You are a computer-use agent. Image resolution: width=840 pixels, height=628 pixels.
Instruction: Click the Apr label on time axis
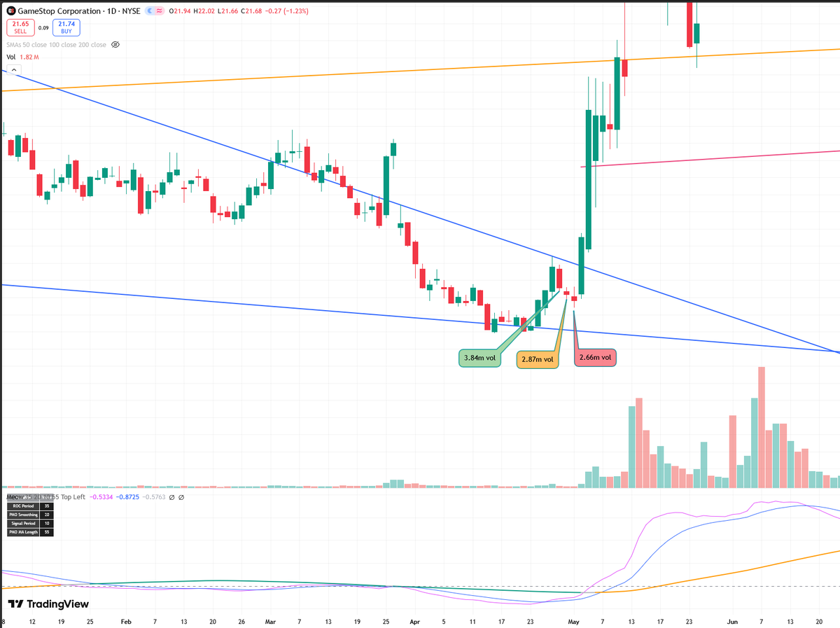coord(414,621)
